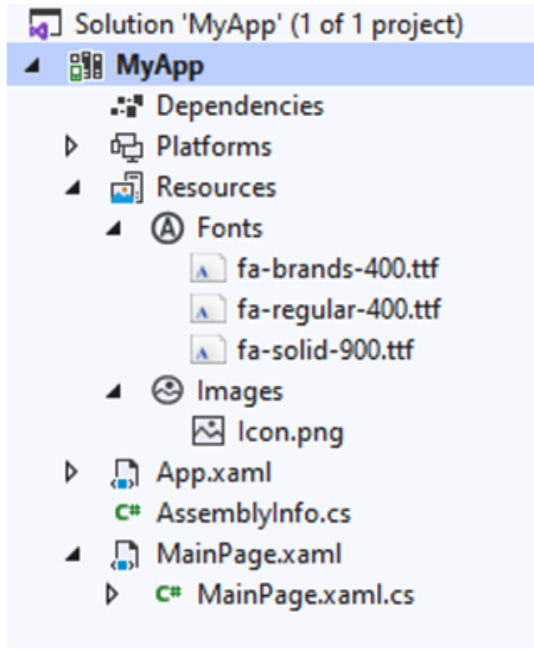534x652 pixels.
Task: Select file fa-solid-900.ttf
Action: pyautogui.click(x=325, y=350)
